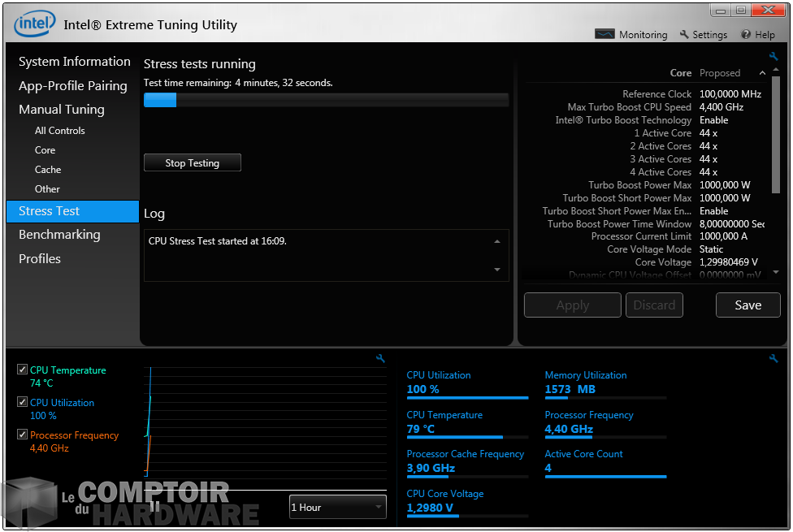Click the wrench icon on the right monitoring values panel
The height and width of the screenshot is (532, 793).
773,358
